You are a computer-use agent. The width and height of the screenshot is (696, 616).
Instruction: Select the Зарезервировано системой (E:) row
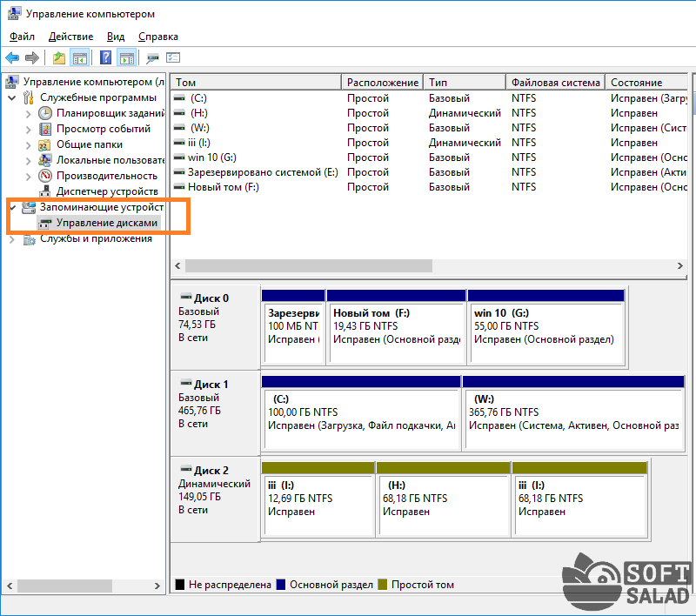tap(430, 172)
